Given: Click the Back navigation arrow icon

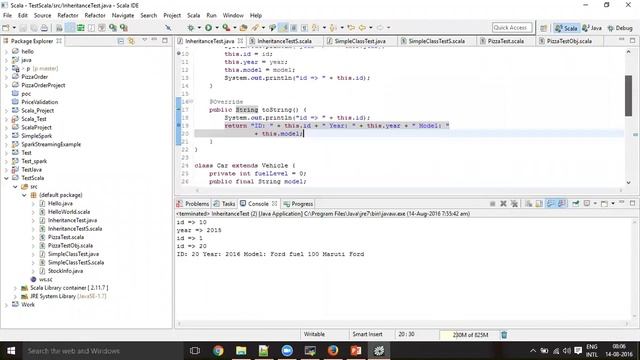Looking at the screenshot, I should click(362, 28).
